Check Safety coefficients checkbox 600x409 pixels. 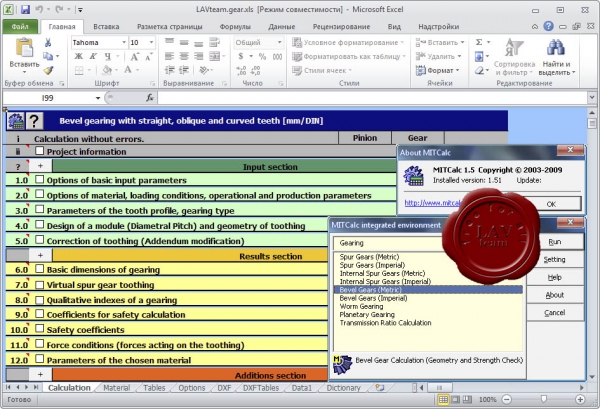click(39, 328)
